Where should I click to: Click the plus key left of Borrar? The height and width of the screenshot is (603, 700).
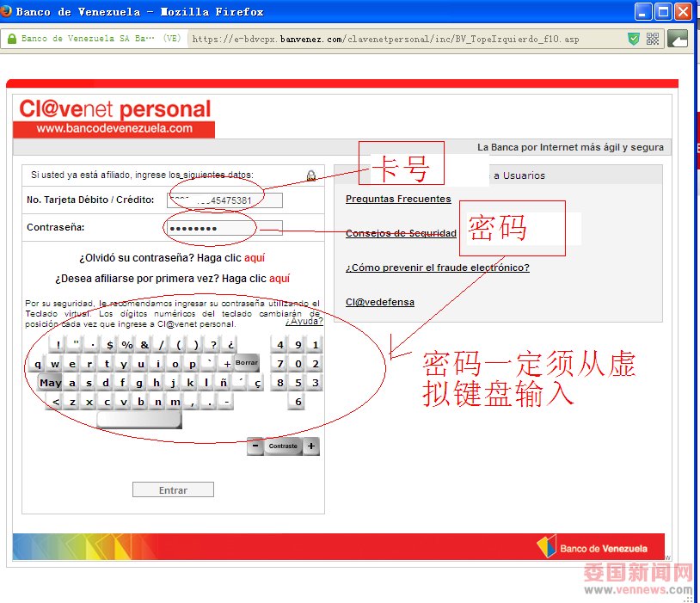[227, 364]
